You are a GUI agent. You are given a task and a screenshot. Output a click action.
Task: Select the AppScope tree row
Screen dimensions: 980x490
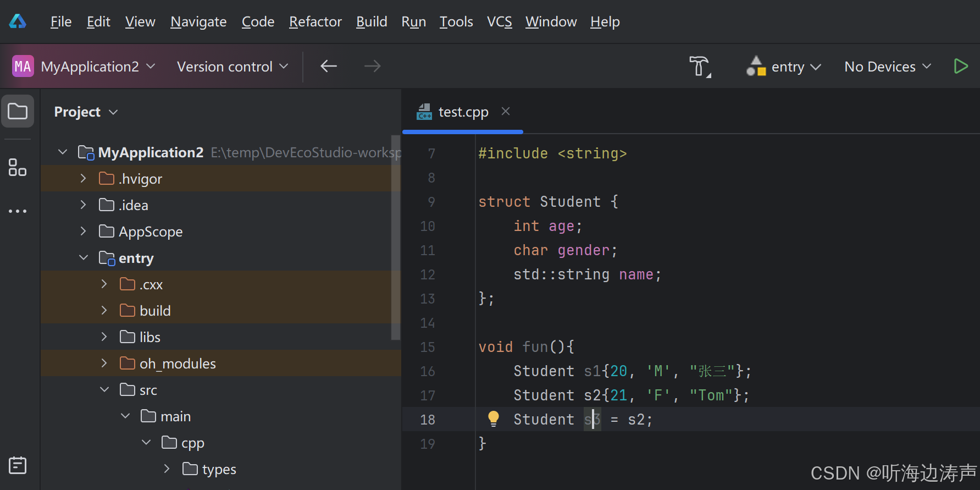pyautogui.click(x=220, y=231)
